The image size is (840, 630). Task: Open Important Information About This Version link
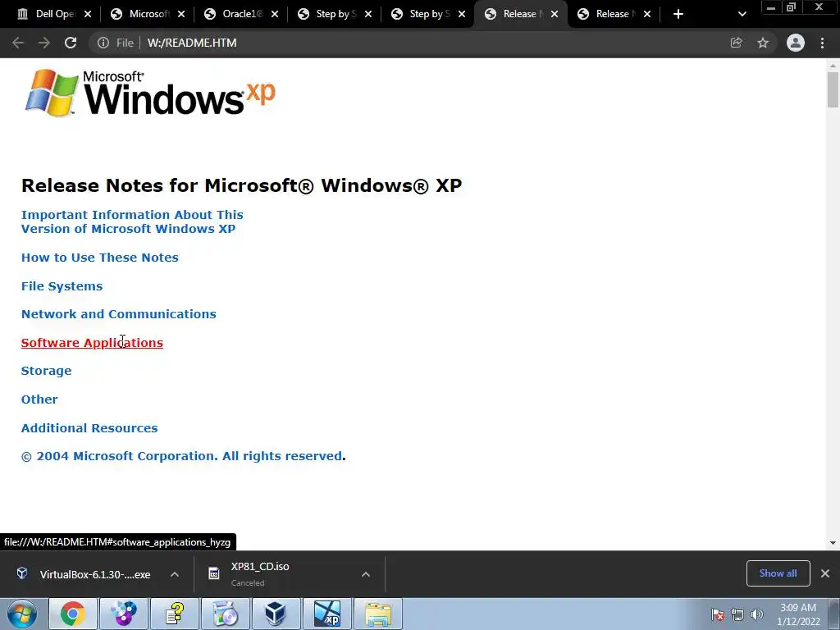click(x=132, y=221)
